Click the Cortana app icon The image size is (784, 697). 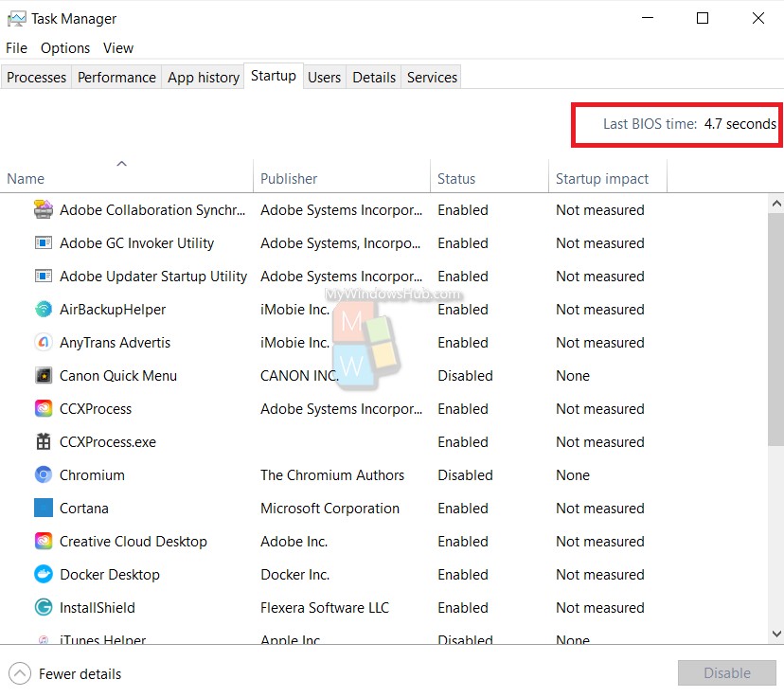tap(44, 508)
